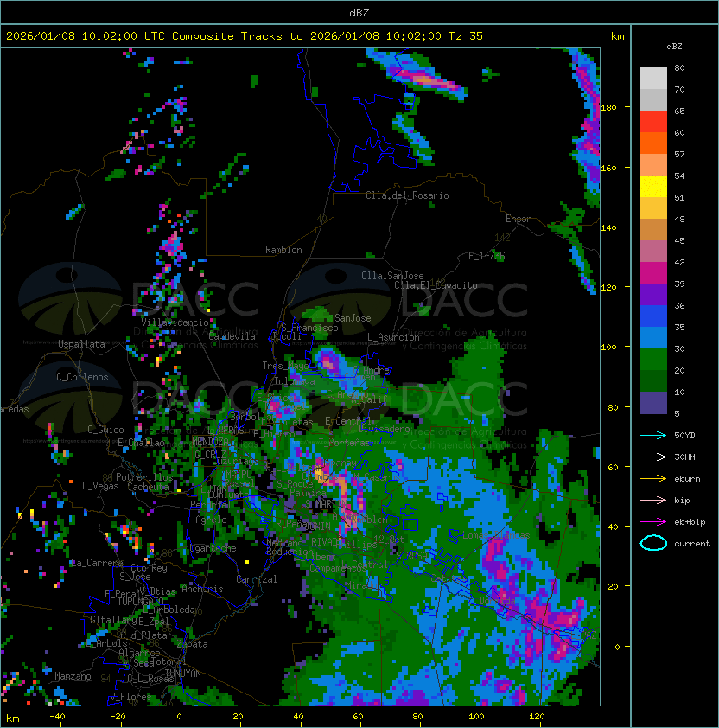The width and height of the screenshot is (719, 728).
Task: Click the C_Chilenos place label
Action: [82, 377]
